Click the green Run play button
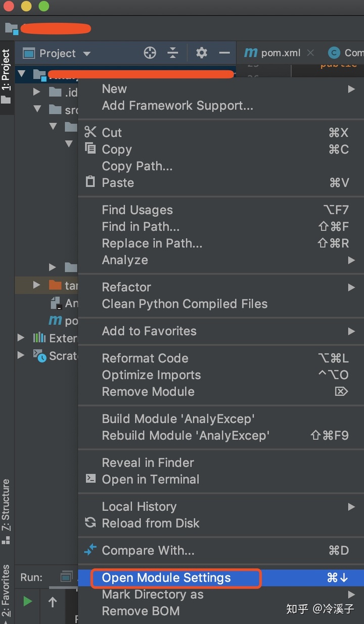This screenshot has width=364, height=624. pyautogui.click(x=27, y=601)
